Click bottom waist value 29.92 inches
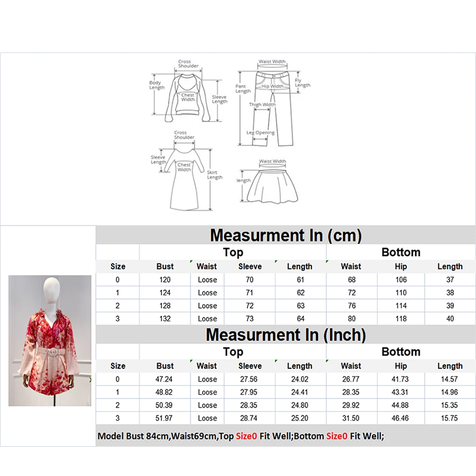 click(x=351, y=405)
